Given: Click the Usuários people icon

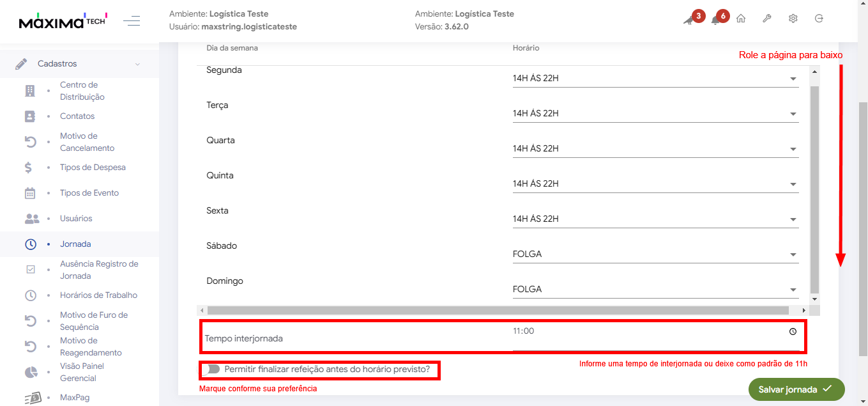Looking at the screenshot, I should 32,219.
